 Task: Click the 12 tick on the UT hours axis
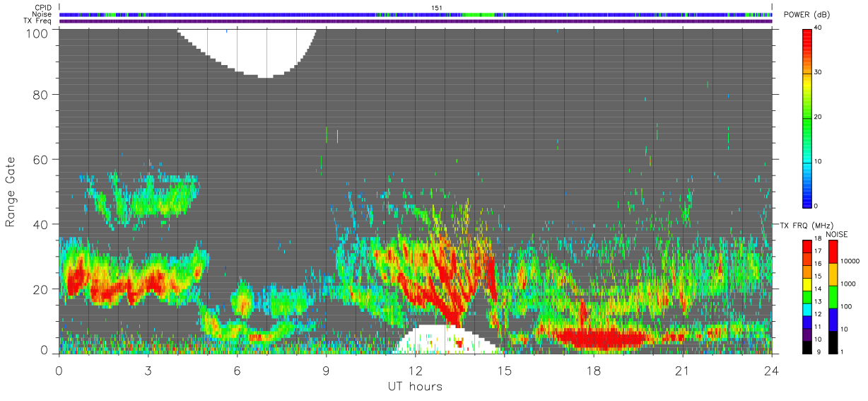tap(415, 371)
